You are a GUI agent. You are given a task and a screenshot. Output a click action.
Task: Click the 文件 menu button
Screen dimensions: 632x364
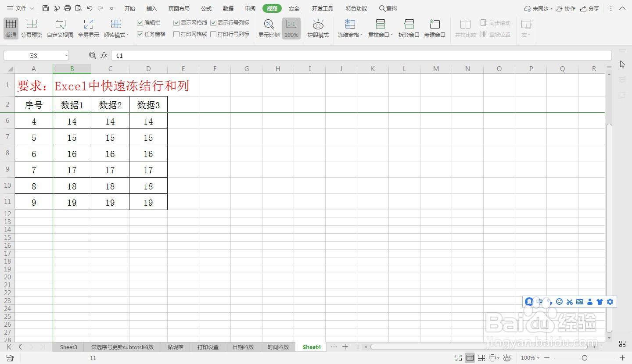click(x=17, y=9)
